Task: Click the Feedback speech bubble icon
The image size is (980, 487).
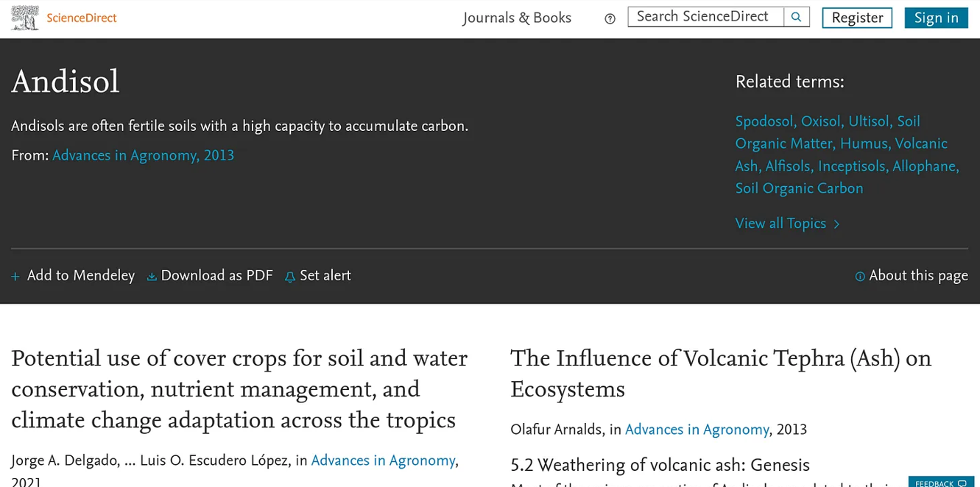Action: tap(962, 483)
